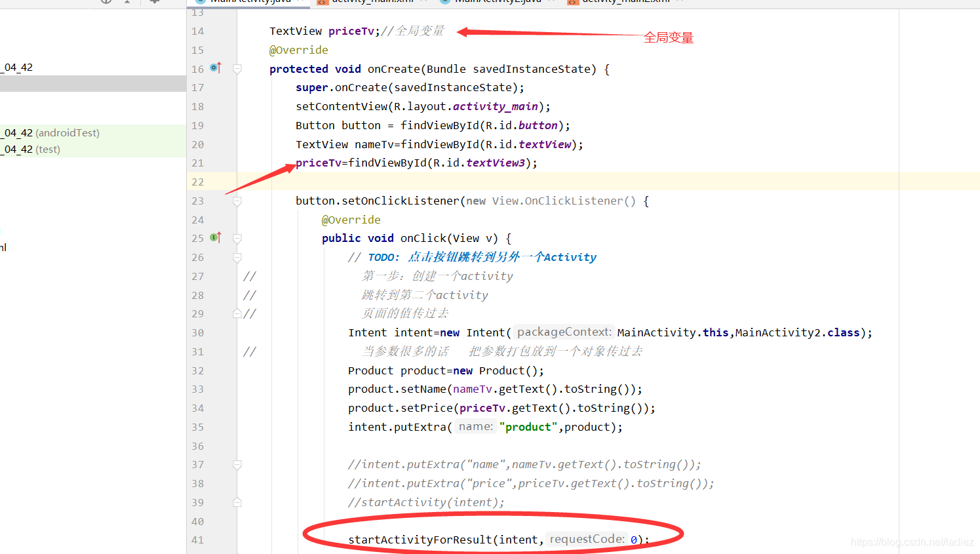The image size is (980, 554).
Task: Click the @Override annotation on line 24
Action: [351, 220]
